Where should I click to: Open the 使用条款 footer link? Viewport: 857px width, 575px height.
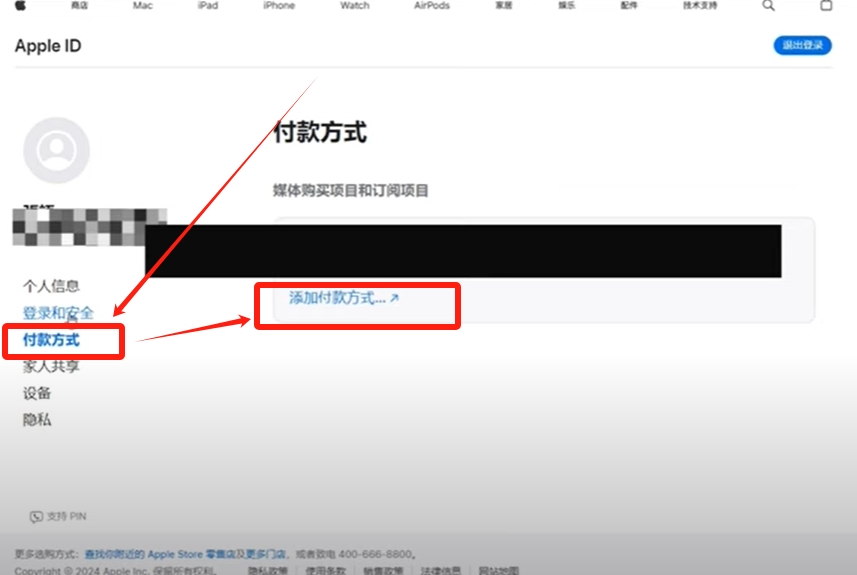(x=326, y=571)
